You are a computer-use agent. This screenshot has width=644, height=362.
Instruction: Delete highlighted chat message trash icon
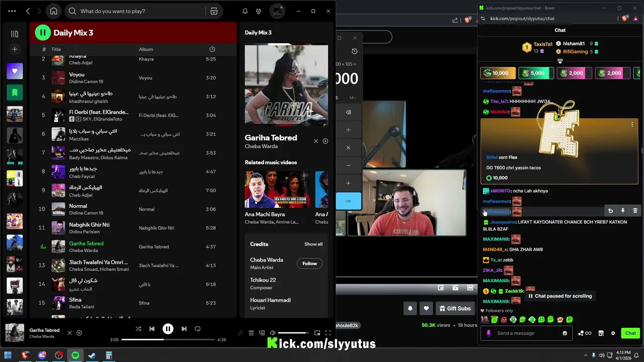pyautogui.click(x=635, y=211)
